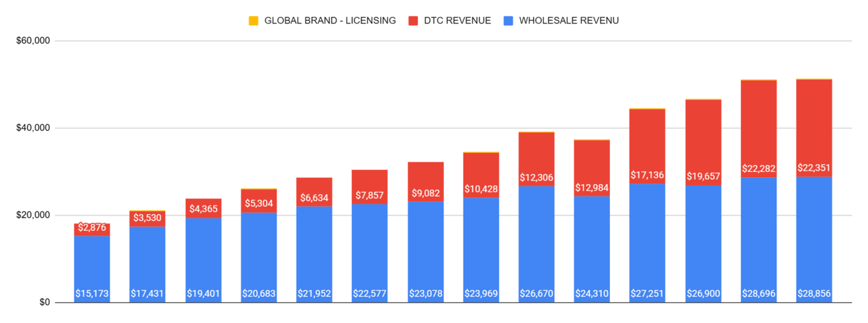Viewport: 868px width, 323px height.
Task: Click the red bar segment labeled $2,876
Action: (92, 230)
